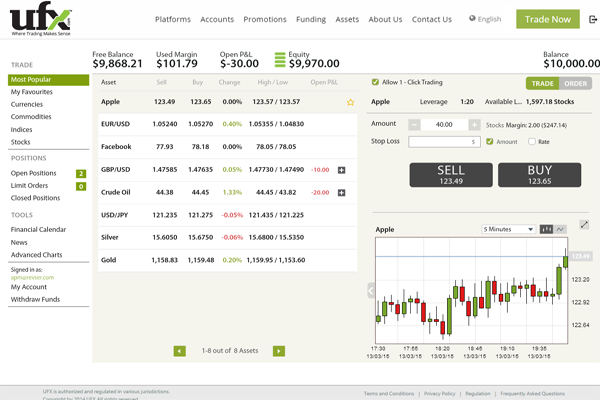Viewport: 600px width, 400px height.
Task: Click the UFX logo
Action: pyautogui.click(x=41, y=18)
